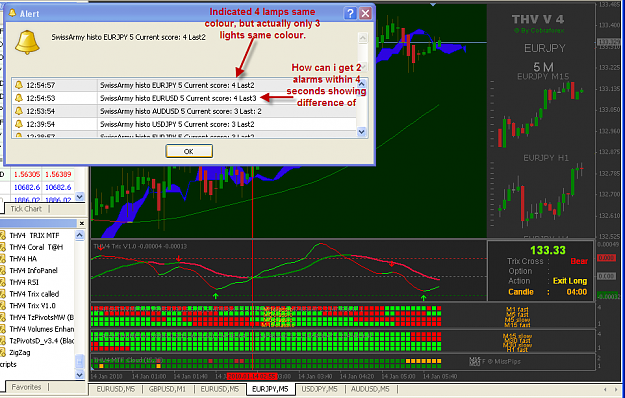Click down arrow of Navigator scrollbar
Viewport: 625px width, 398px height.
point(80,374)
